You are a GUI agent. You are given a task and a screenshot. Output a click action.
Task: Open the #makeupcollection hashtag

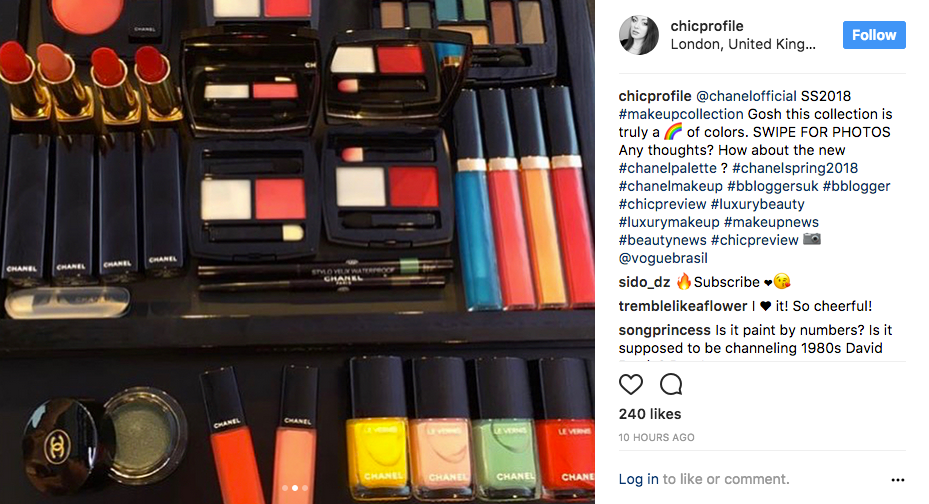coord(681,114)
